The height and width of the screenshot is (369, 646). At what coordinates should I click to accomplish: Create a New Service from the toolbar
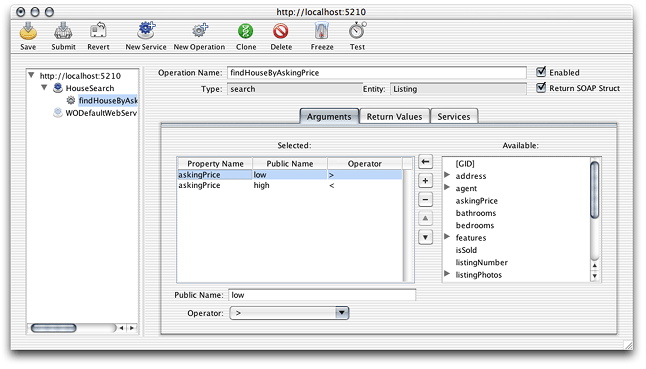(x=146, y=31)
